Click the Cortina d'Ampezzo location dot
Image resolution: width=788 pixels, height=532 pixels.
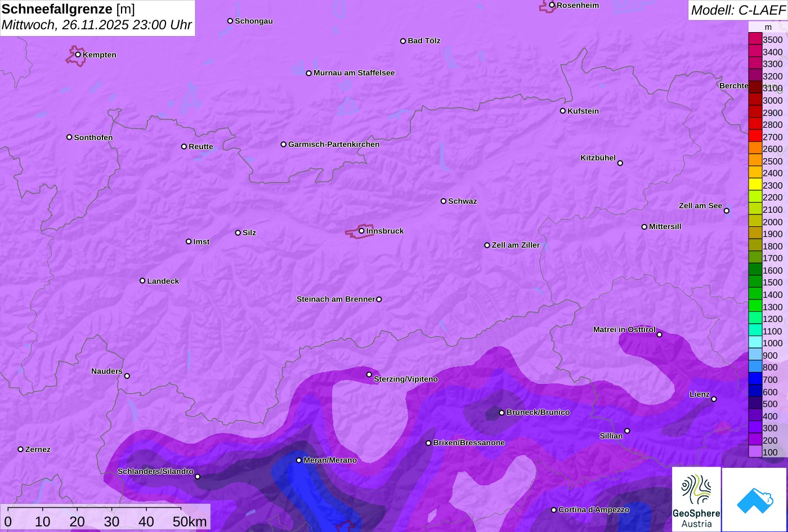[x=554, y=510]
